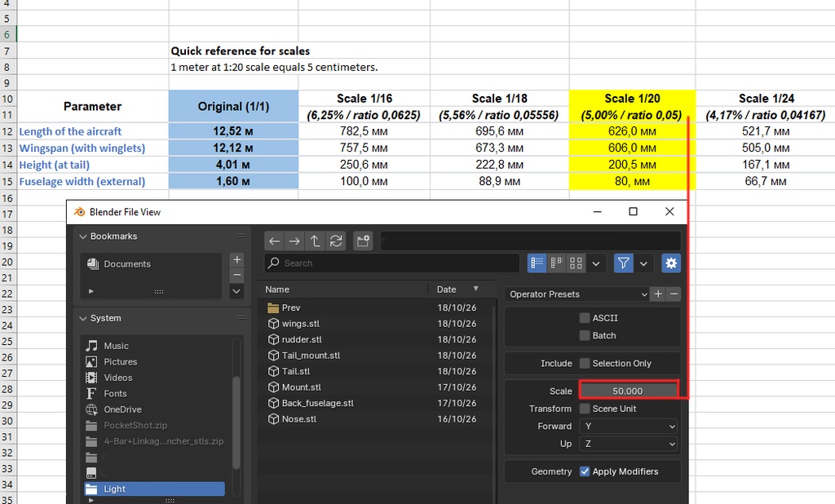Collapse the Bookmarks panel
Screen dimensions: 835x504
click(x=83, y=236)
